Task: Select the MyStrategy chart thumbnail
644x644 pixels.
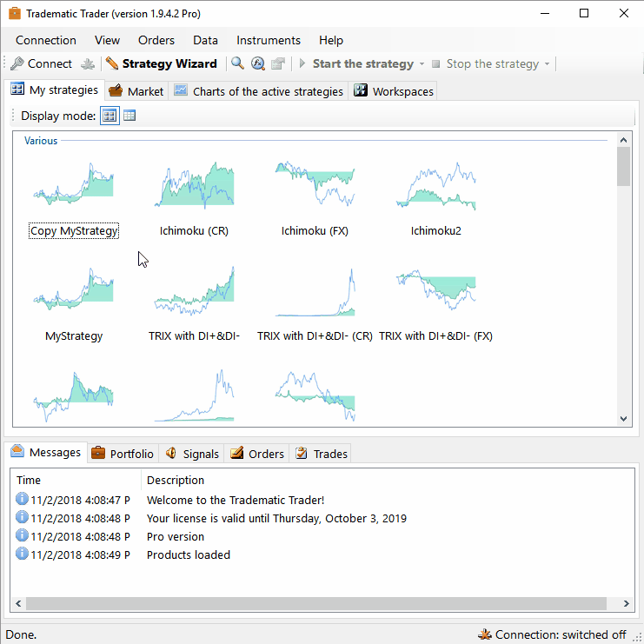Action: point(74,289)
